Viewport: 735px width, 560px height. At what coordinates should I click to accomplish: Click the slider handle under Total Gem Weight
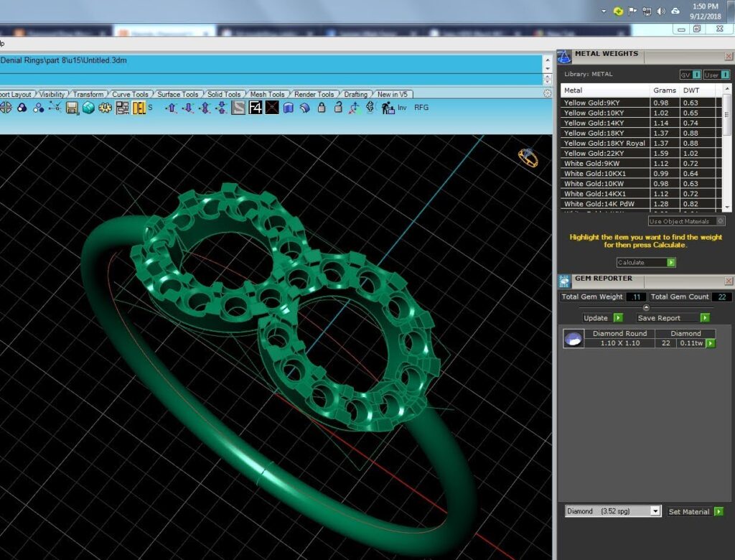pyautogui.click(x=646, y=308)
